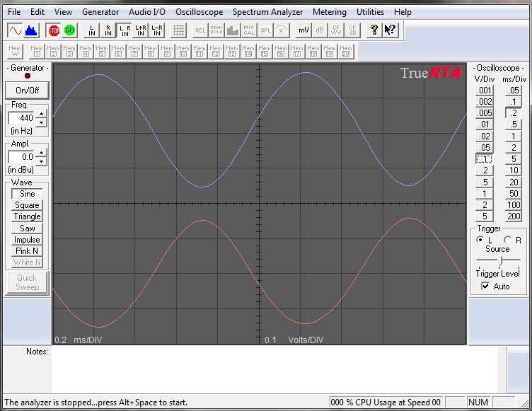This screenshot has height=411, width=532.
Task: Set ms/Div to .05
Action: 514,91
